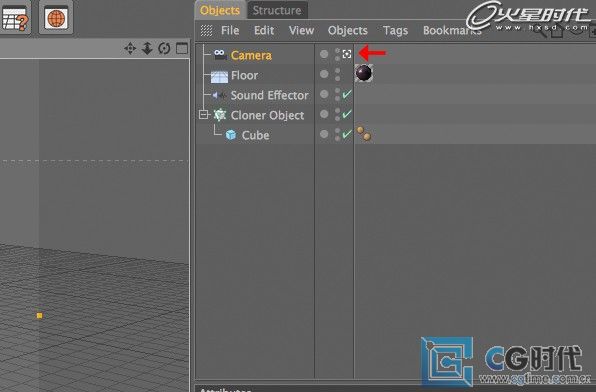
Task: Open the File menu
Action: coord(230,30)
